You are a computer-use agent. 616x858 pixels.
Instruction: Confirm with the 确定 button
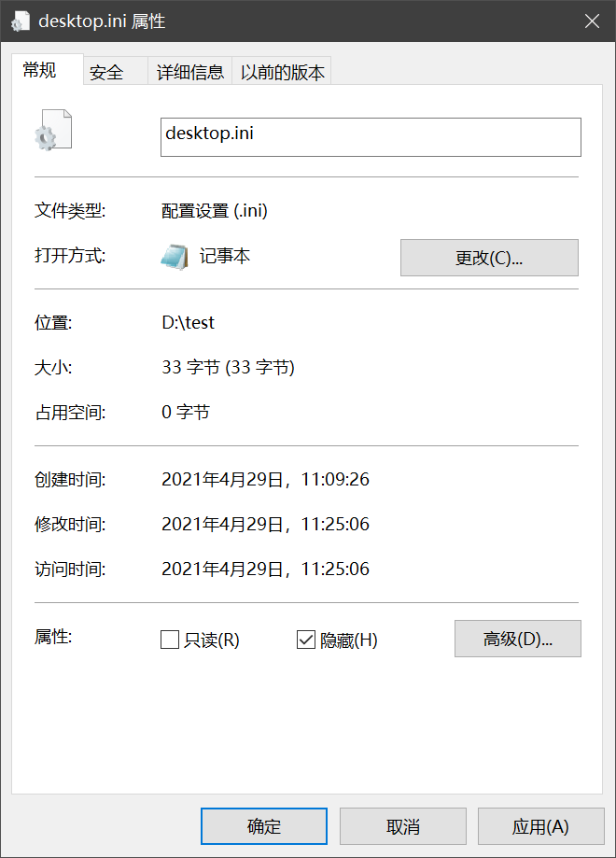(x=264, y=826)
